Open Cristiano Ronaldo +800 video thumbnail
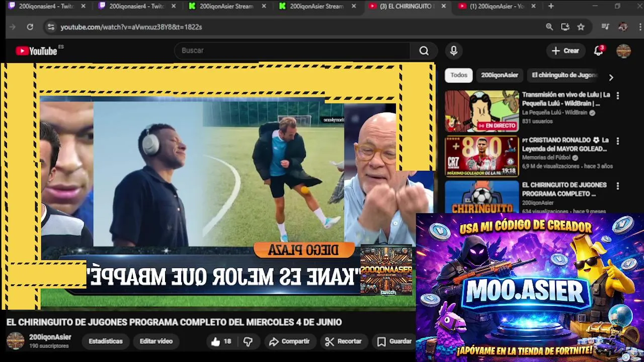This screenshot has height=362, width=644. tap(481, 156)
